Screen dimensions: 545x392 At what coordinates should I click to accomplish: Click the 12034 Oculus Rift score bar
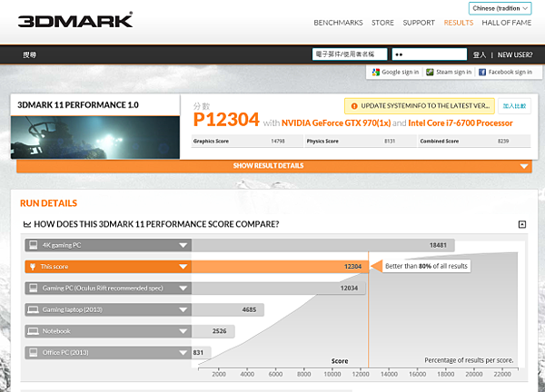pos(279,289)
